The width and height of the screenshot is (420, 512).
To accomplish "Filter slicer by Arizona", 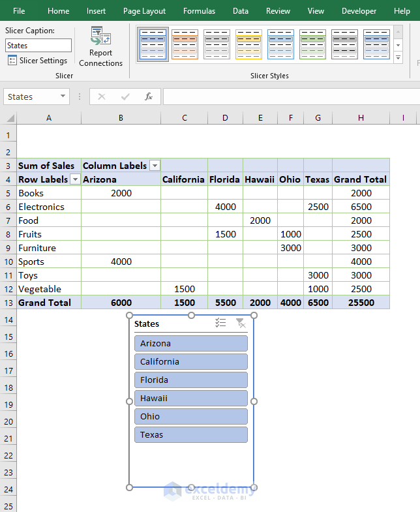I will pos(191,344).
